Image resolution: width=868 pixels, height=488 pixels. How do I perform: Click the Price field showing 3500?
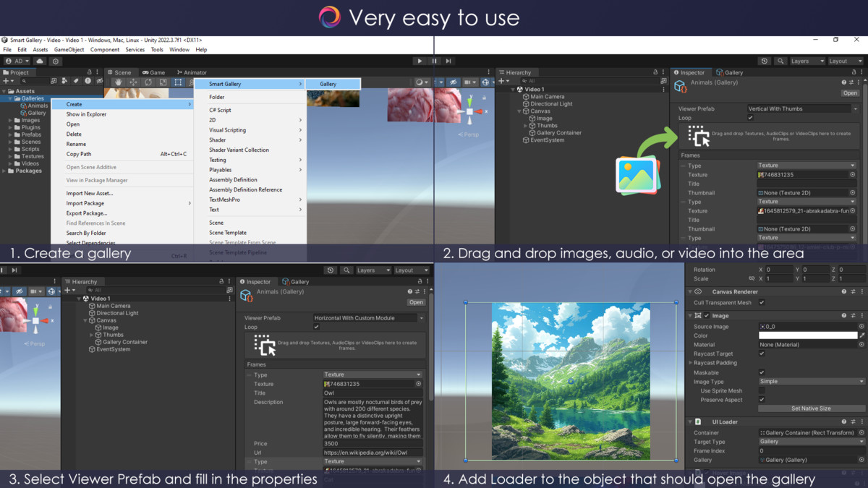(373, 444)
